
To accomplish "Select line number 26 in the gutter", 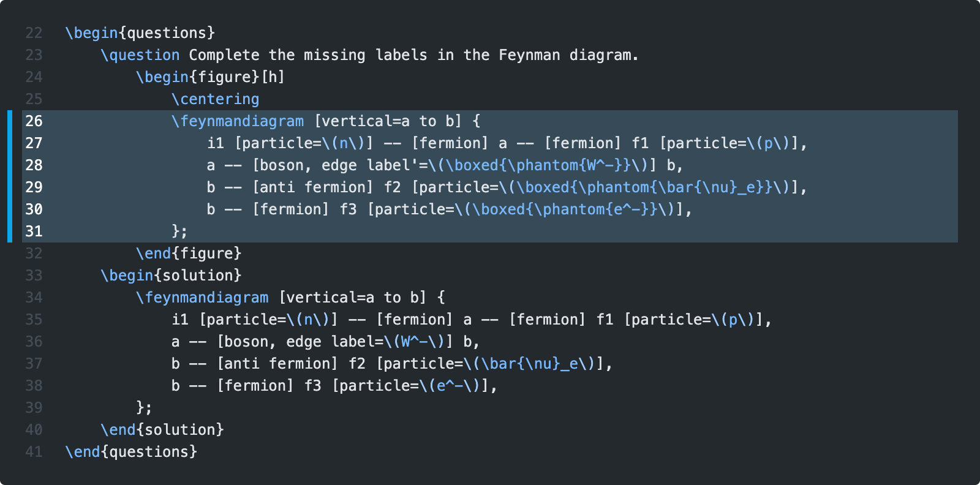I will click(x=34, y=121).
